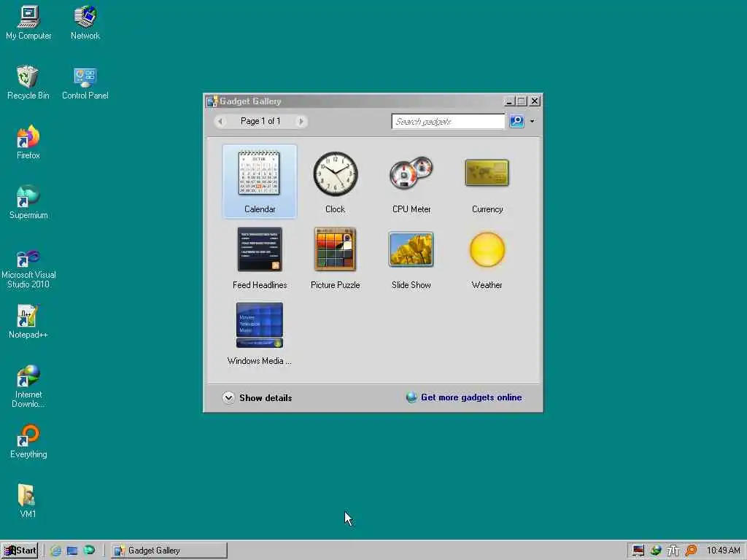
Task: Select the Weather gadget
Action: [487, 257]
